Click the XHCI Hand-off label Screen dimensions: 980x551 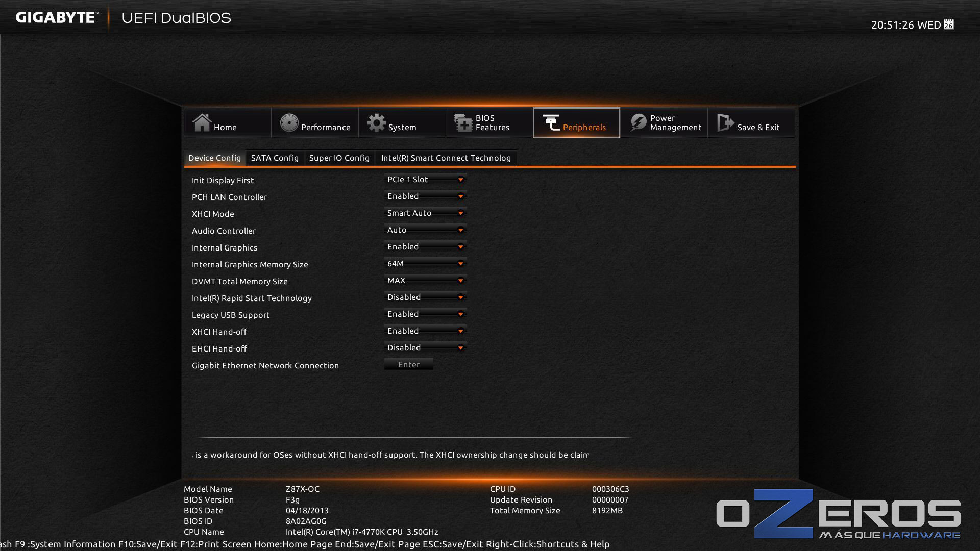[x=219, y=332]
